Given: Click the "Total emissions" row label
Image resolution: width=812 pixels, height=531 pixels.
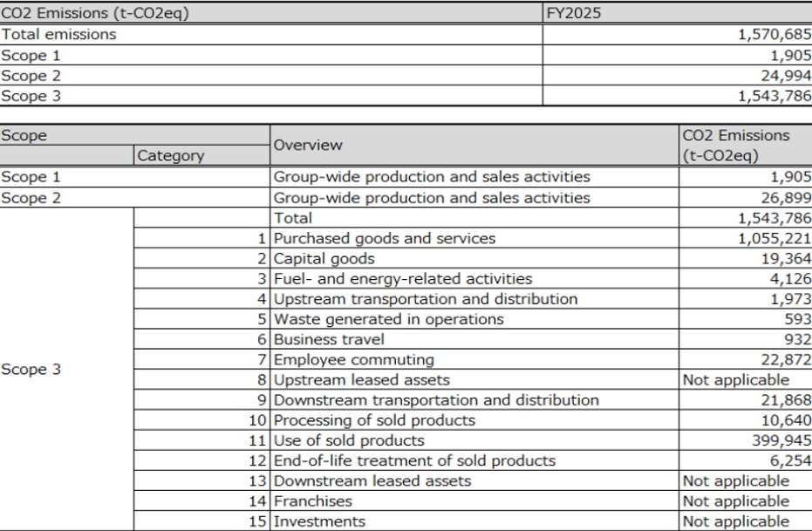Looking at the screenshot, I should click(271, 35).
